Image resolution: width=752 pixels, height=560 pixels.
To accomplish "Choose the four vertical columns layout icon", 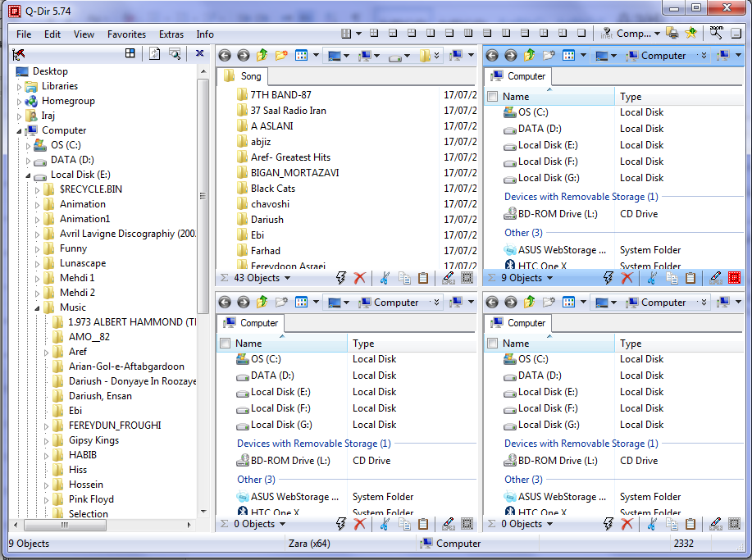I will [468, 34].
